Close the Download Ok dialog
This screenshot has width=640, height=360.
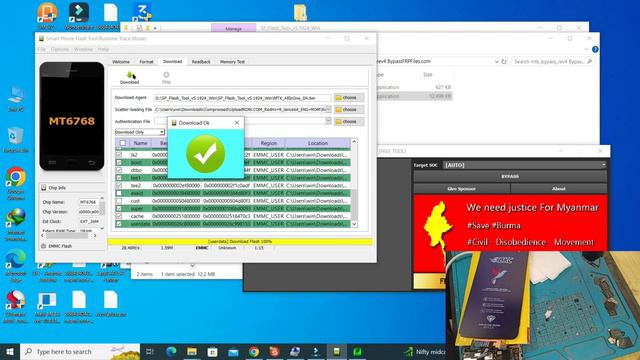click(237, 122)
